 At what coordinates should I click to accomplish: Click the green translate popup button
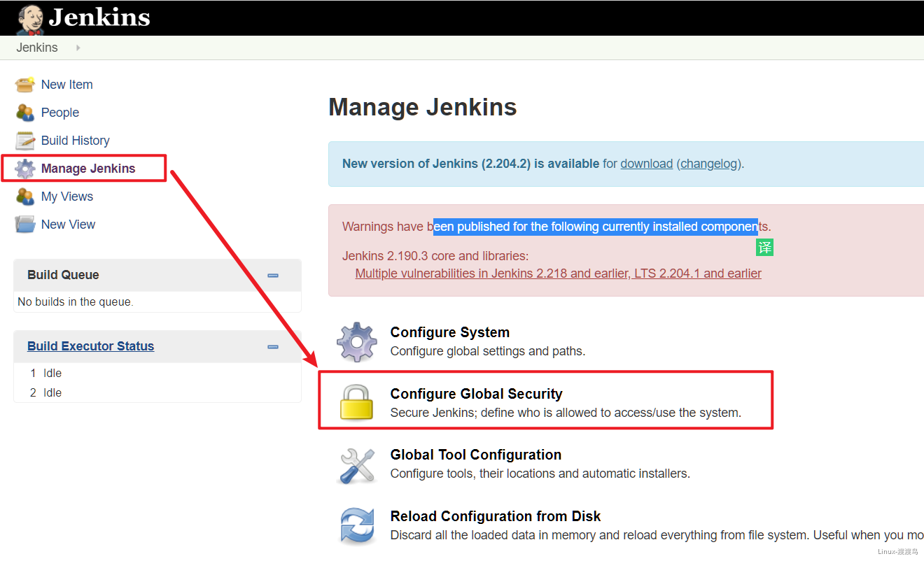click(764, 248)
